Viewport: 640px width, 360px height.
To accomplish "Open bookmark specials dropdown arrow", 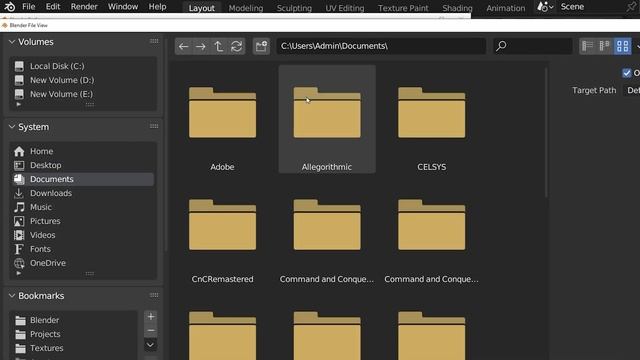I will [151, 345].
